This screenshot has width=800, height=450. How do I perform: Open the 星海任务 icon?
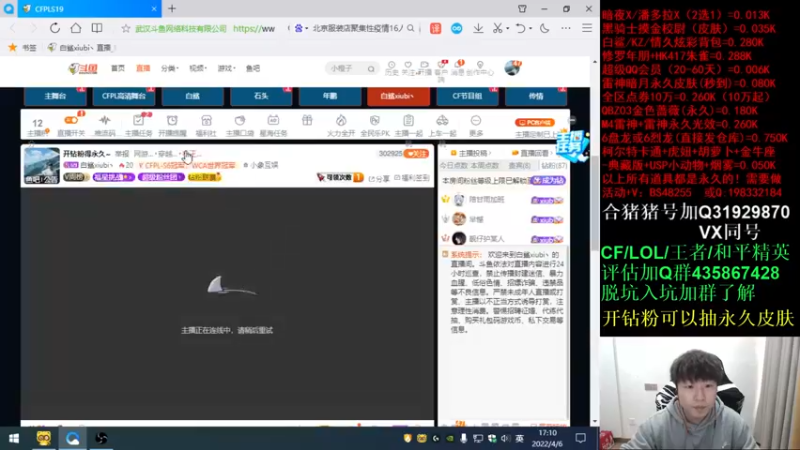(x=273, y=125)
